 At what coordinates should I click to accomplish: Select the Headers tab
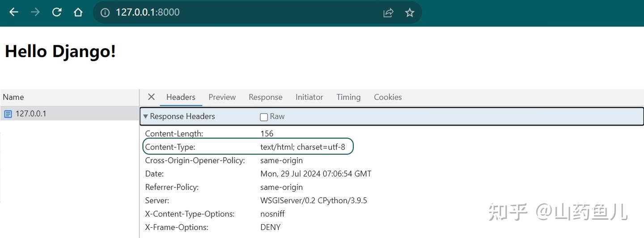point(181,97)
